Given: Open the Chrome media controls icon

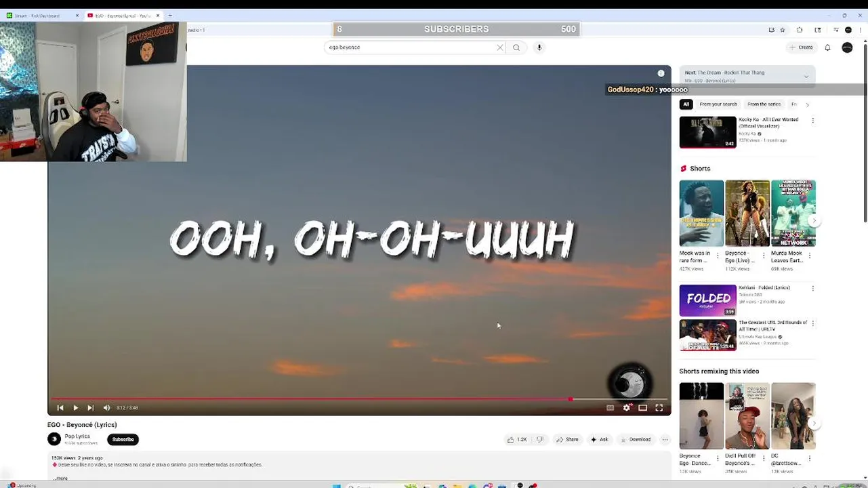Looking at the screenshot, I should tap(836, 30).
